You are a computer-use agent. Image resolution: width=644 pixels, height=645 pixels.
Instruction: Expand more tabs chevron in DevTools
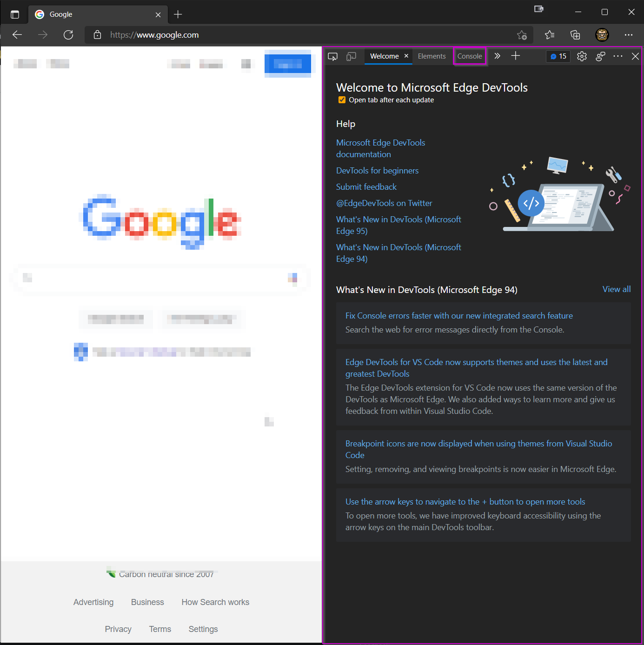(497, 56)
